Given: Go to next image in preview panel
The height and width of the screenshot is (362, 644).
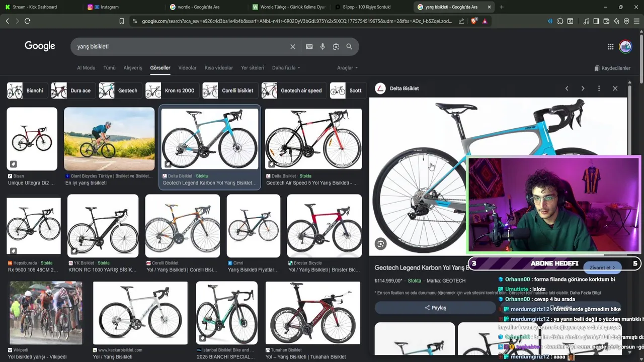Looking at the screenshot, I should pyautogui.click(x=583, y=88).
